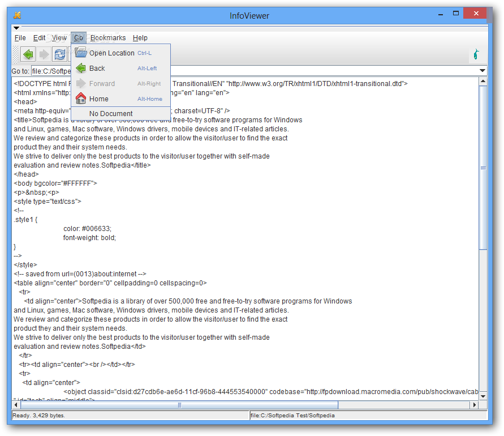Click the horizontal scrollbar left arrow
Viewport: 504px width, 436px height.
tap(16, 405)
